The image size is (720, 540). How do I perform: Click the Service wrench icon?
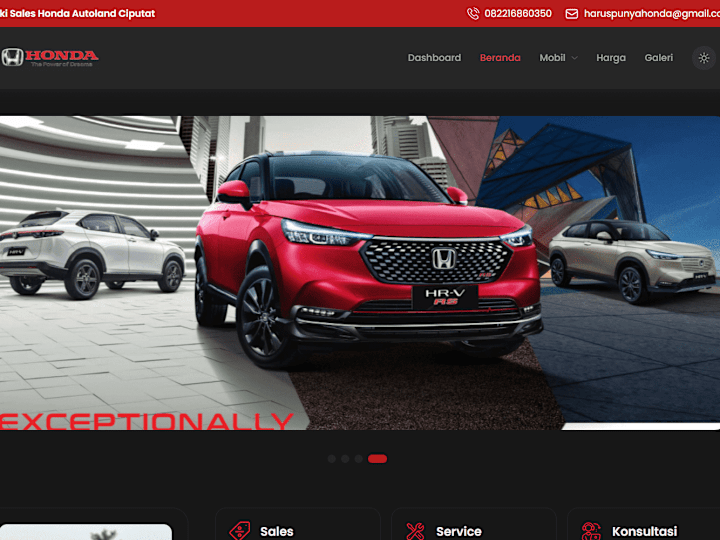(416, 531)
